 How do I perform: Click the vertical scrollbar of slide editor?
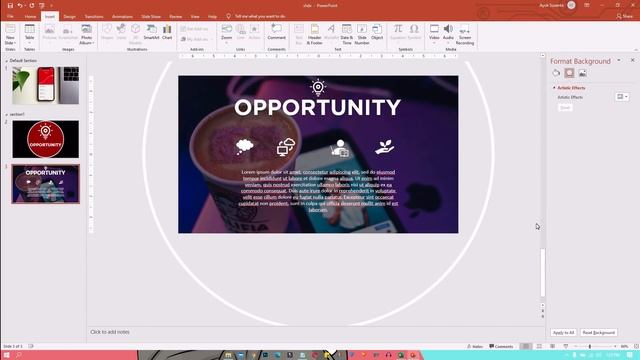pyautogui.click(x=542, y=273)
